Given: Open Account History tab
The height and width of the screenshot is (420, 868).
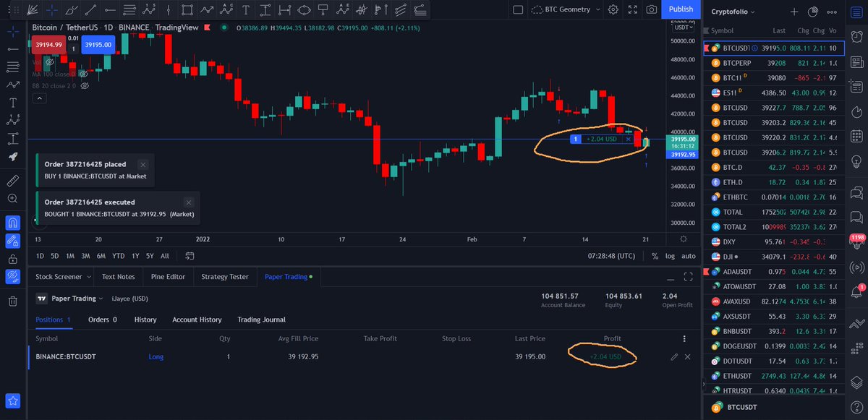Looking at the screenshot, I should click(197, 320).
